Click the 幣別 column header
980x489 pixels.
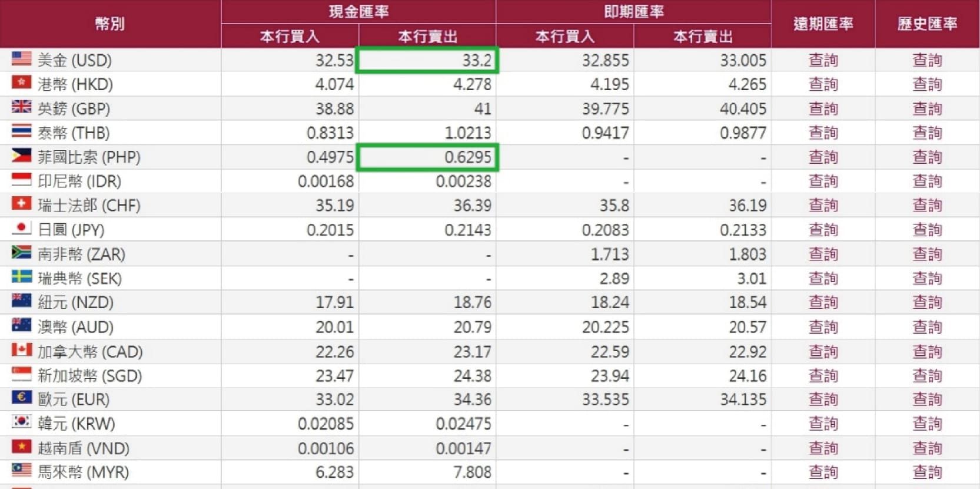110,24
